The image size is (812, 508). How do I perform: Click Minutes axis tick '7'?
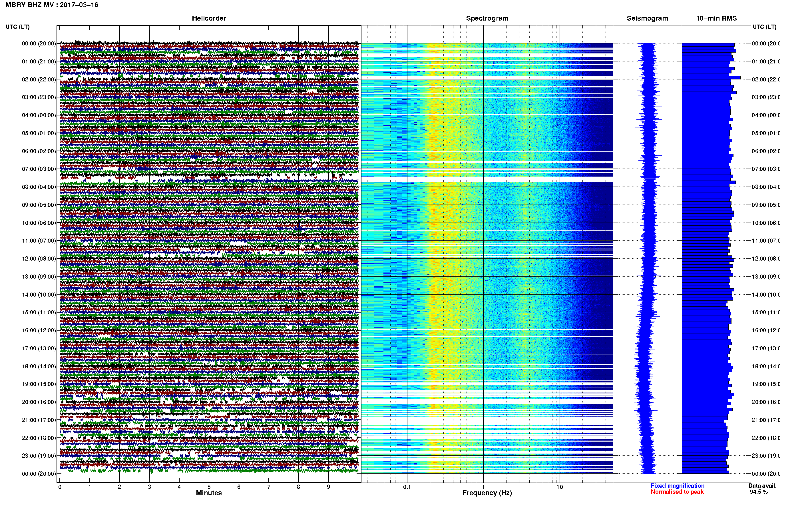point(269,487)
